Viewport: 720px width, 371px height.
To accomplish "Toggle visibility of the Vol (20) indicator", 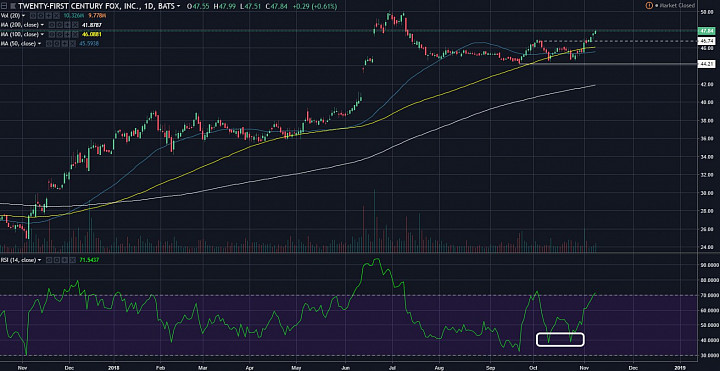I will pyautogui.click(x=33, y=16).
